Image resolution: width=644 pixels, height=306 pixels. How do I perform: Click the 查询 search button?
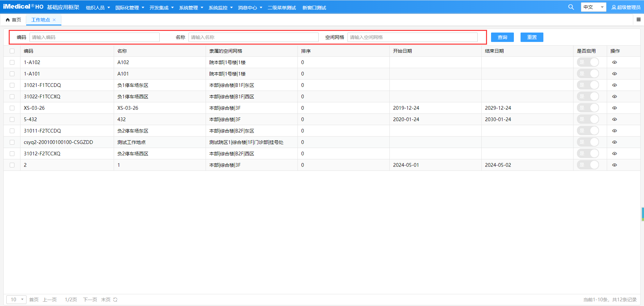502,37
